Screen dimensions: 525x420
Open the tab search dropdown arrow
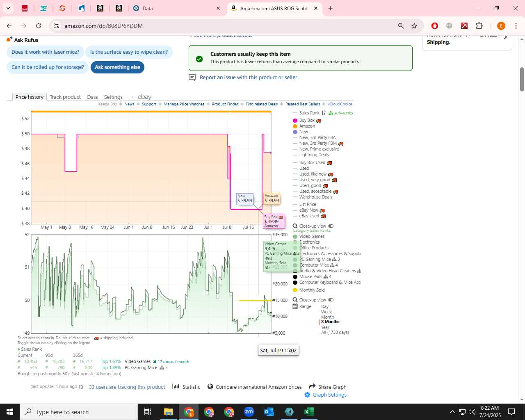8,8
